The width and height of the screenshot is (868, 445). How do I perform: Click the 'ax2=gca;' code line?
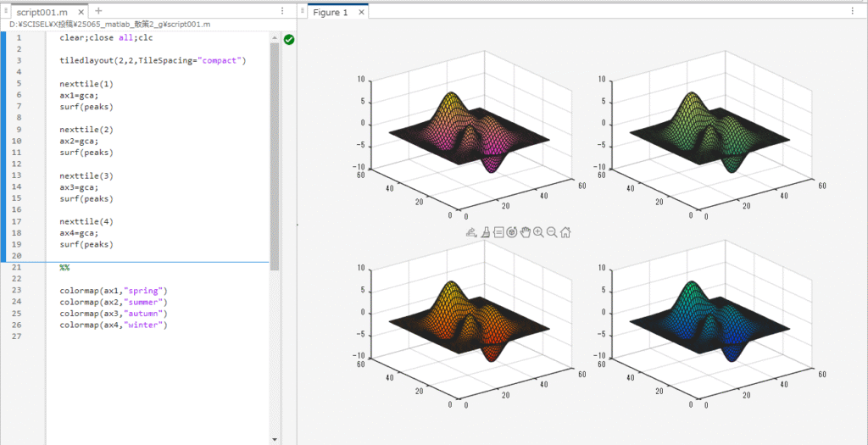(x=79, y=142)
